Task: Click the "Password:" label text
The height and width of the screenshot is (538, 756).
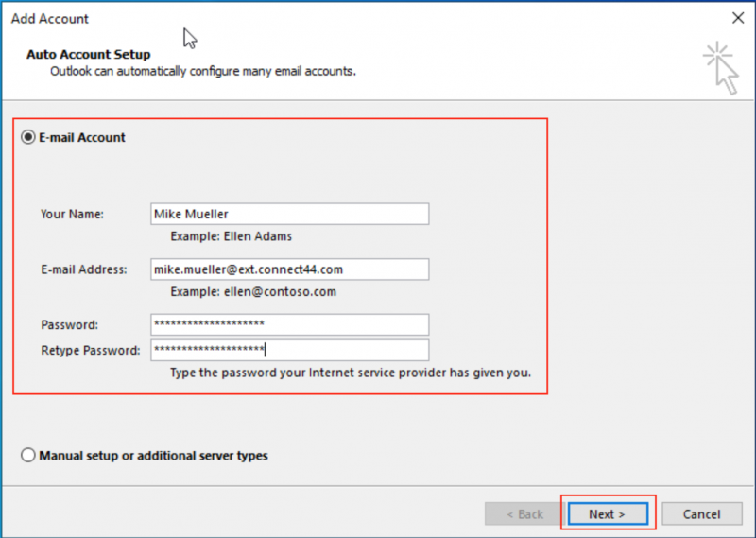Action: 69,325
